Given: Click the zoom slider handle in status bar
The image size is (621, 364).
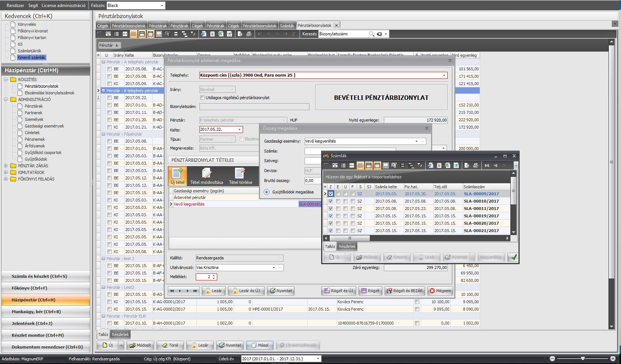Looking at the screenshot, I should [x=583, y=358].
